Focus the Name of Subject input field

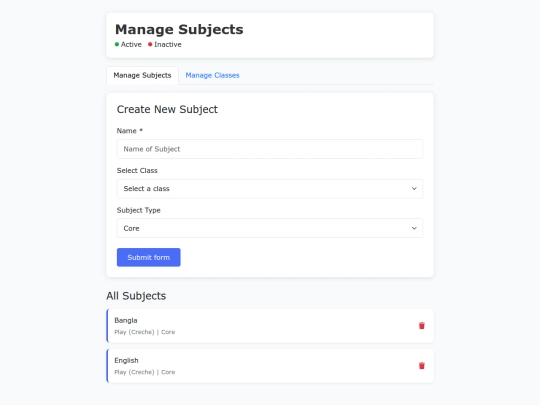[270, 149]
